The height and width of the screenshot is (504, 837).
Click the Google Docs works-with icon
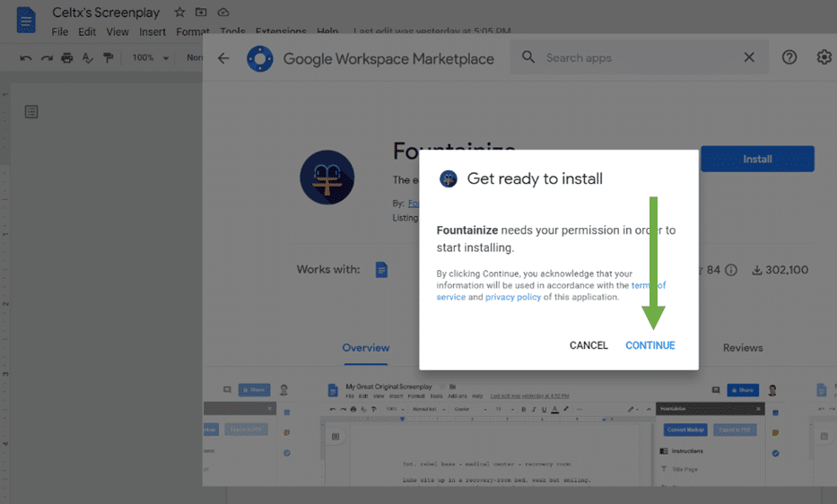[381, 270]
